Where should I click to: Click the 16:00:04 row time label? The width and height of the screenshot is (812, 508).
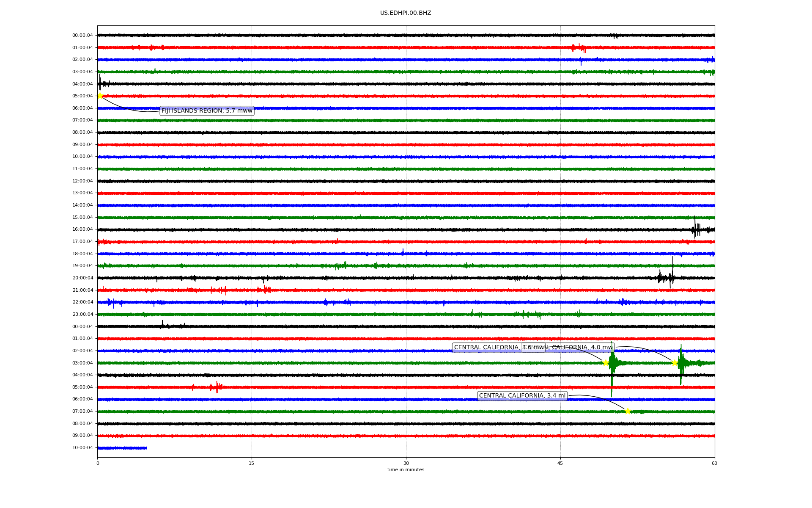[x=82, y=229]
